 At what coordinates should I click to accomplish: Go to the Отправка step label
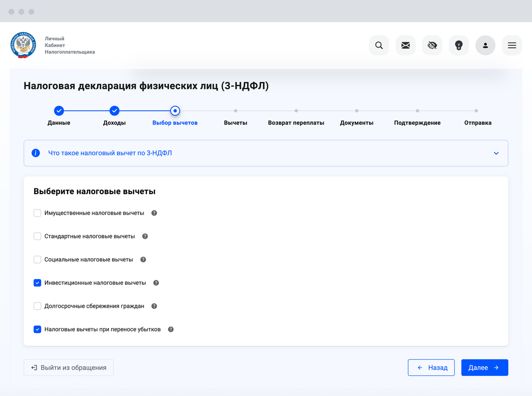click(x=478, y=123)
